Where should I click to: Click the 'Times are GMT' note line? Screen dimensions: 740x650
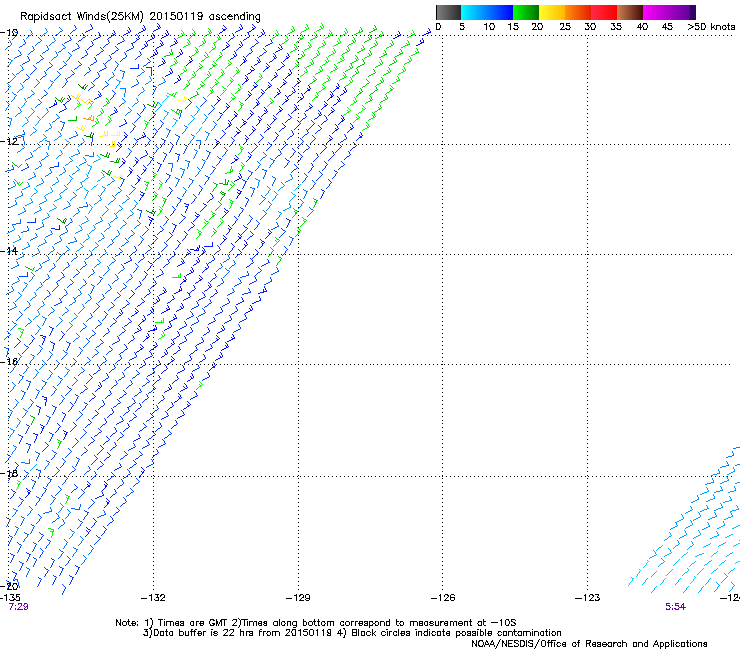click(316, 623)
